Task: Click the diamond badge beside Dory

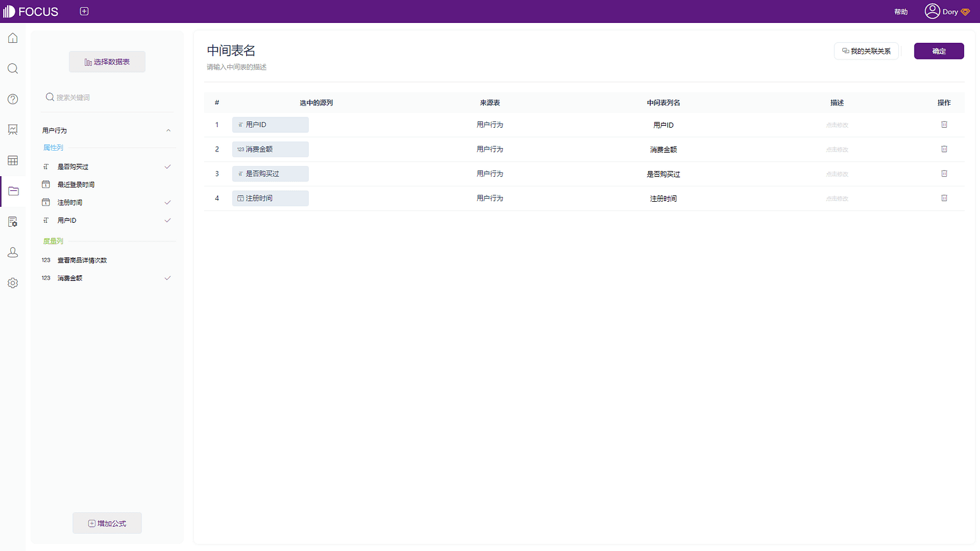Action: coord(965,12)
